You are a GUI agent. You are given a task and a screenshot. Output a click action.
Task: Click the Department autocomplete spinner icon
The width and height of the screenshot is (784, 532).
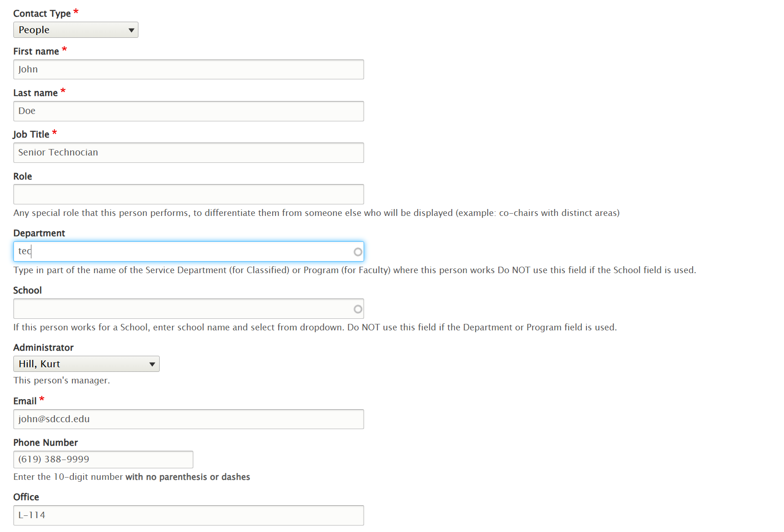coord(358,251)
